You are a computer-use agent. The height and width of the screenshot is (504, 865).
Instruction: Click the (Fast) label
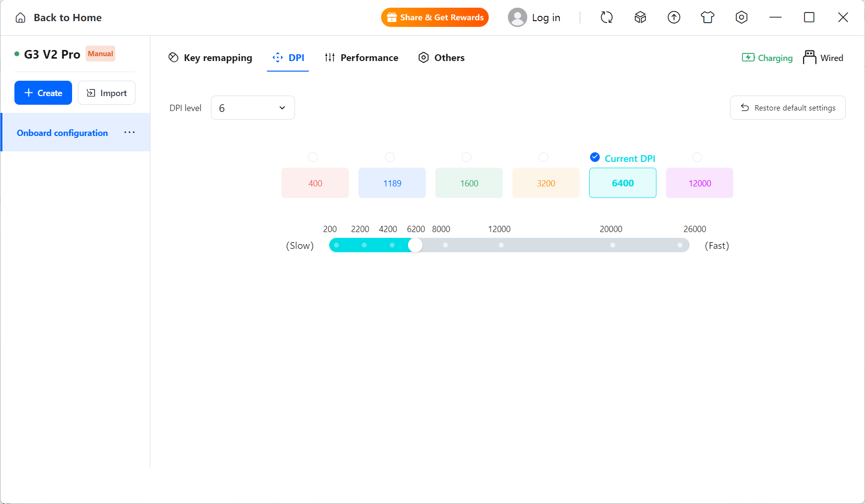[x=717, y=246]
